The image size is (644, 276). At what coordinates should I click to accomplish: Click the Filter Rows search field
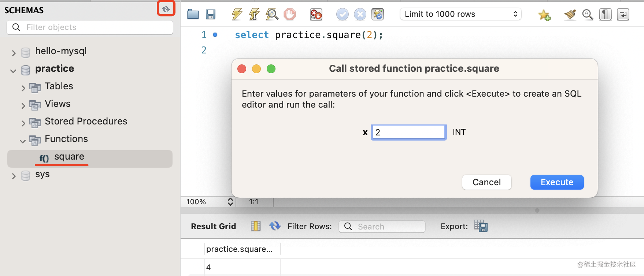tap(382, 227)
